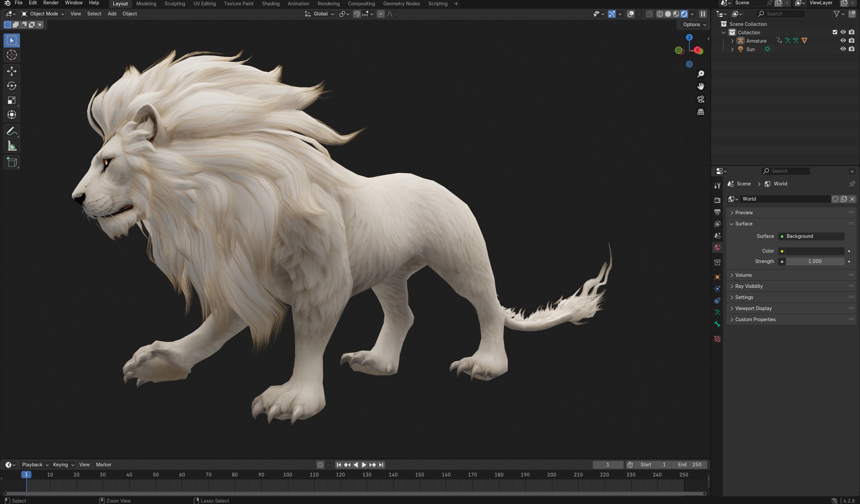Select the Rotate tool
Image resolution: width=860 pixels, height=504 pixels.
12,86
